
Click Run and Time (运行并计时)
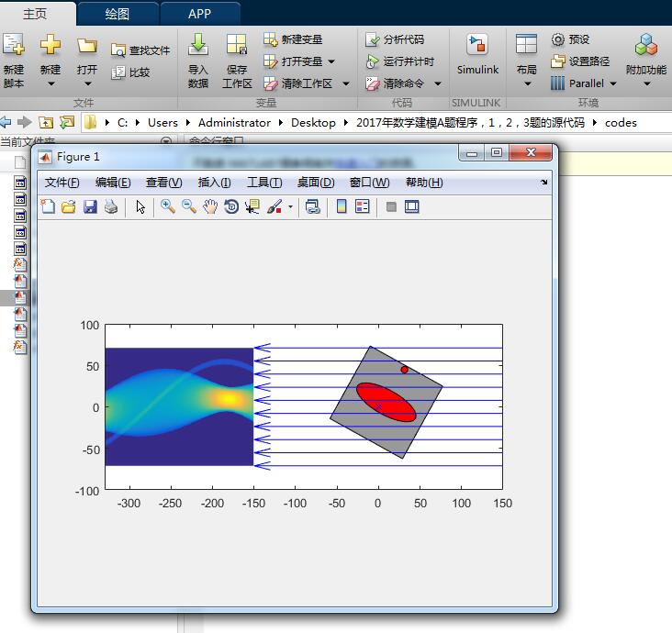pos(400,61)
